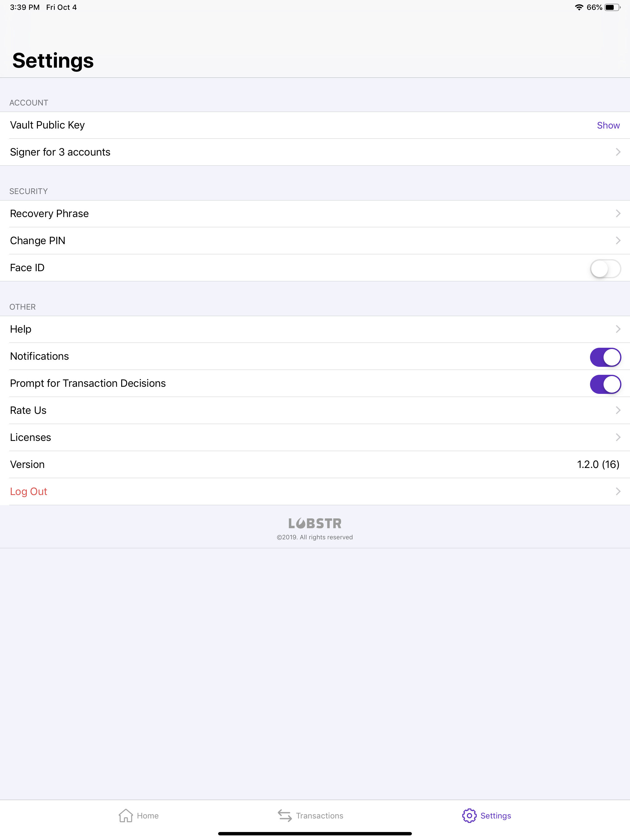Enable the Face ID switch
The height and width of the screenshot is (840, 630).
pos(605,268)
